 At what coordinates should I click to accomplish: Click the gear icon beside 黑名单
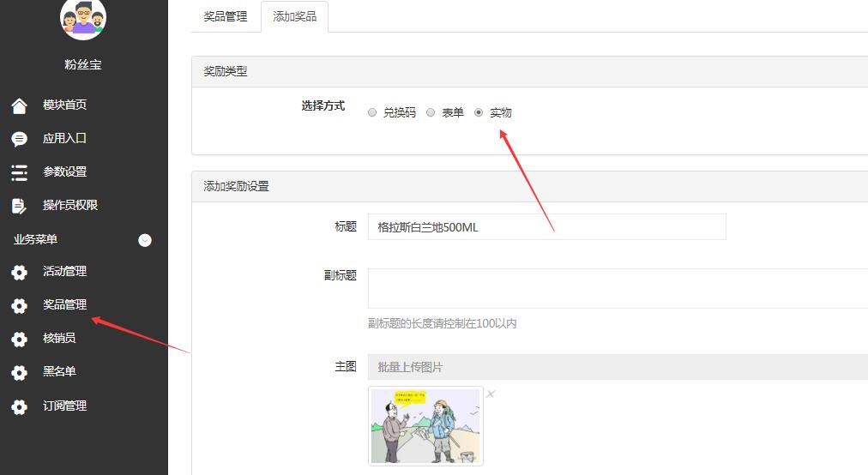point(19,373)
